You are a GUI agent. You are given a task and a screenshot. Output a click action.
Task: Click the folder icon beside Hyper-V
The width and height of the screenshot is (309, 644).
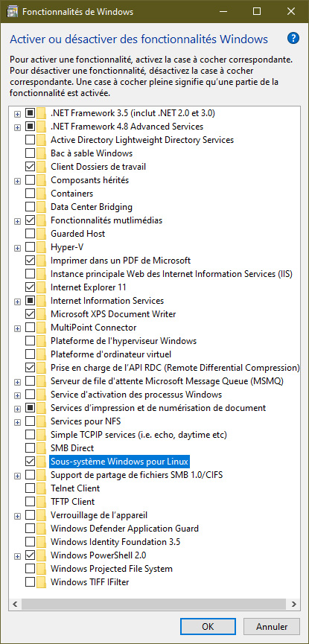click(x=41, y=247)
